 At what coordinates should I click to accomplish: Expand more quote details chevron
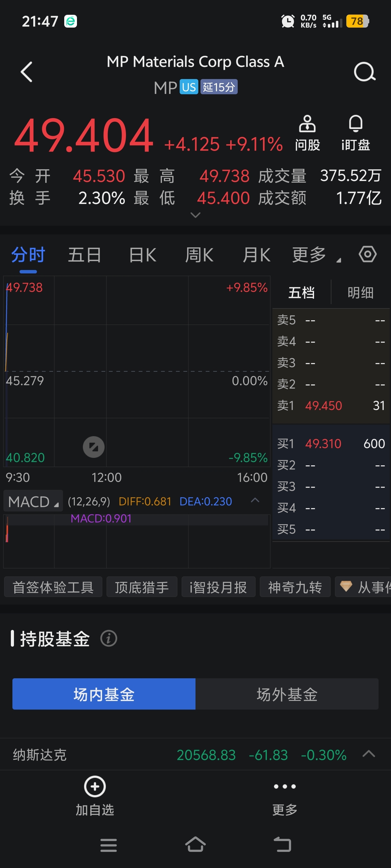195,215
